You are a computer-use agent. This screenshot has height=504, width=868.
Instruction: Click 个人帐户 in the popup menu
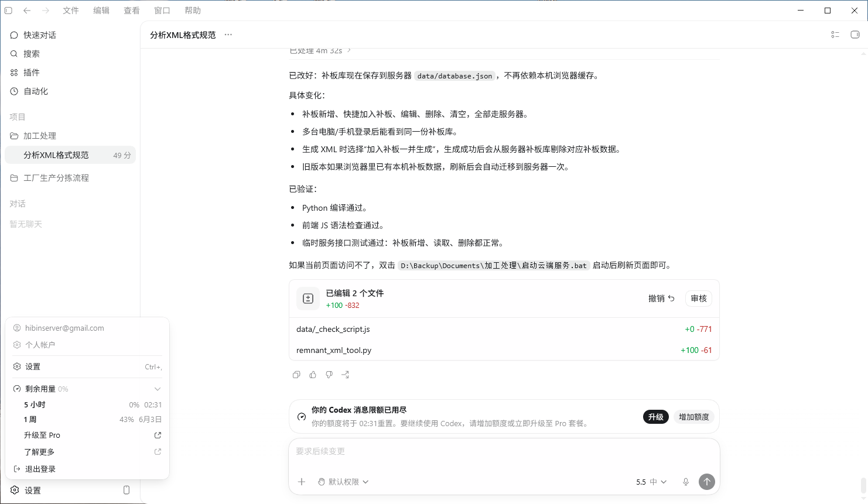click(x=87, y=345)
